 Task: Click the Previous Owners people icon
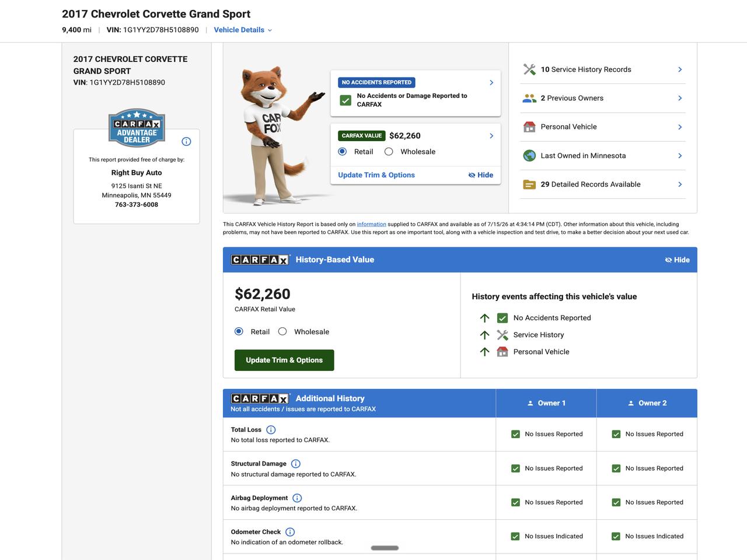point(529,98)
